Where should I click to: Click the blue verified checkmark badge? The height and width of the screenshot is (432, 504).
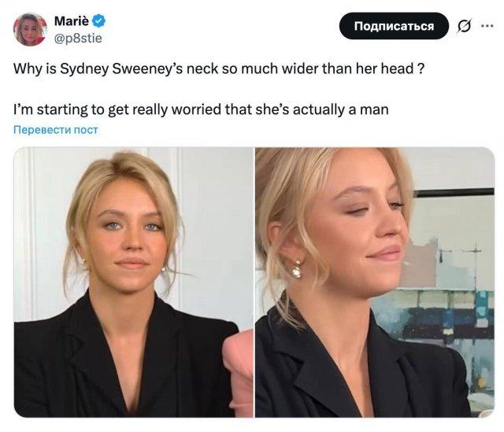99,21
